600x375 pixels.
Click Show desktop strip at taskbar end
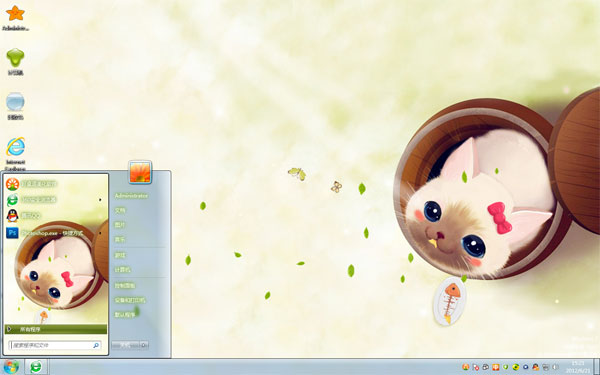coord(596,367)
